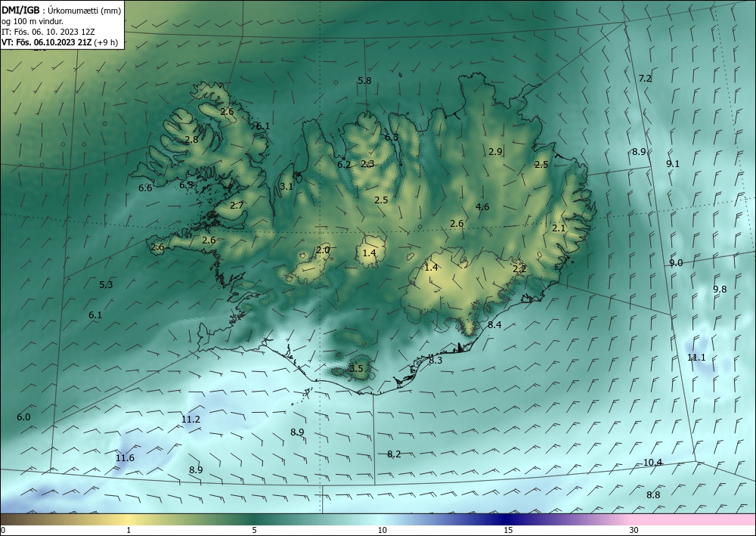Click the 2.7 value label
This screenshot has width=756, height=536.
[x=236, y=206]
